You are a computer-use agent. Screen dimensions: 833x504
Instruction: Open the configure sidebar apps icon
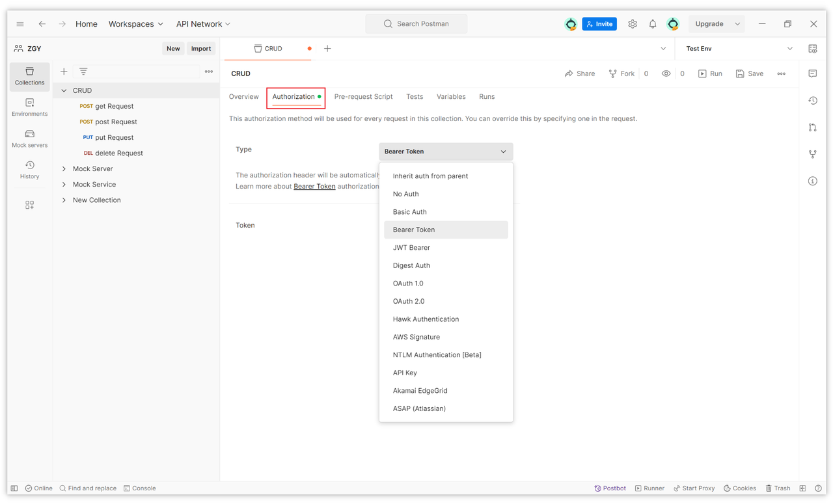point(29,205)
